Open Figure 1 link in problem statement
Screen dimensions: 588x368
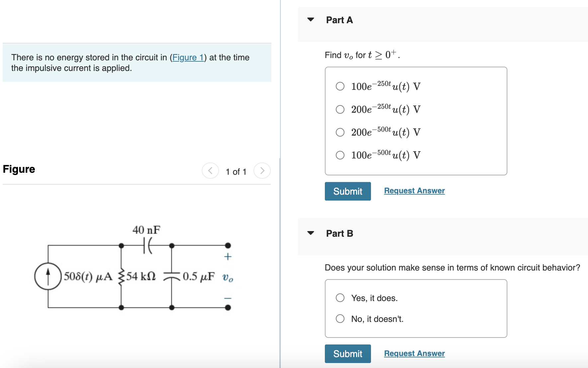(188, 57)
